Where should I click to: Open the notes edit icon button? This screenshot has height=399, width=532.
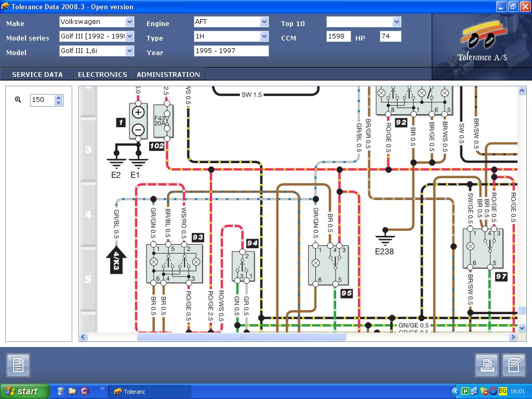[x=514, y=365]
